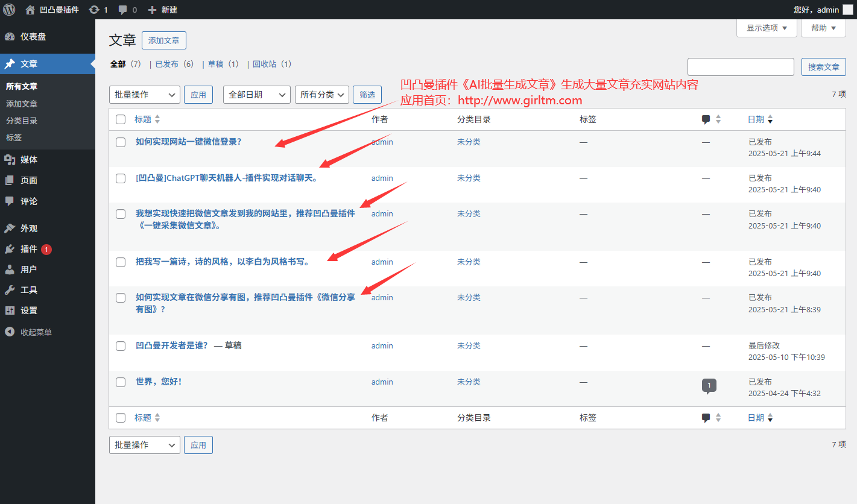
Task: Check the box for ChatGPT聊天机器人 post
Action: coord(121,178)
